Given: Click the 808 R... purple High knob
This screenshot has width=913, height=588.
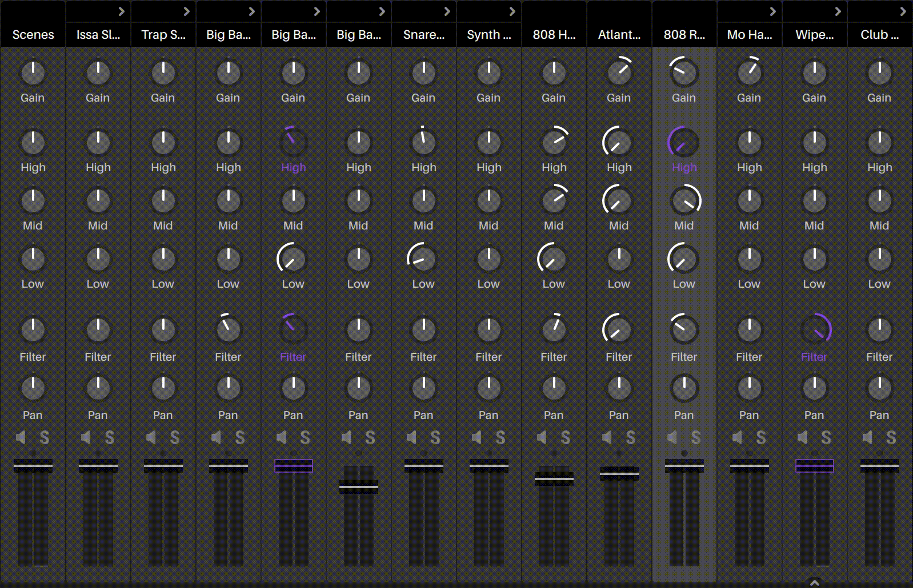Looking at the screenshot, I should point(683,142).
